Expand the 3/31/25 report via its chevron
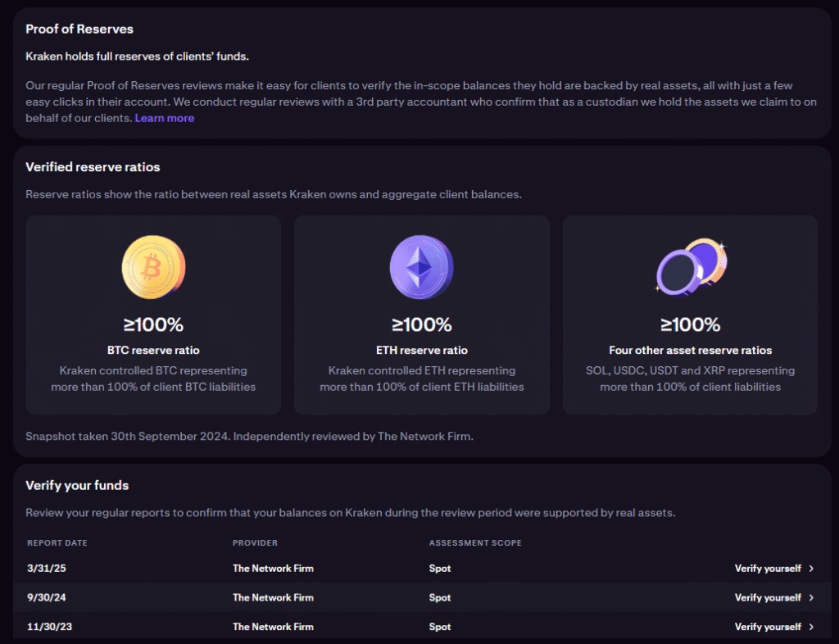The width and height of the screenshot is (839, 644). point(810,568)
